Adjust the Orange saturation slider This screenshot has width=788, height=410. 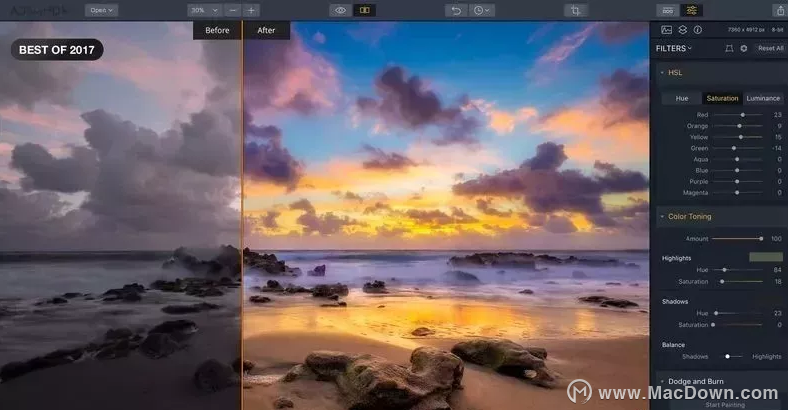[738, 126]
